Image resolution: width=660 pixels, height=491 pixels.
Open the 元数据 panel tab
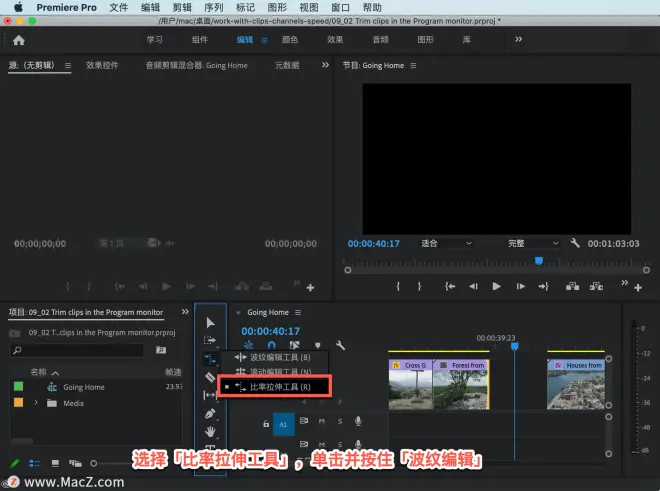(x=287, y=65)
